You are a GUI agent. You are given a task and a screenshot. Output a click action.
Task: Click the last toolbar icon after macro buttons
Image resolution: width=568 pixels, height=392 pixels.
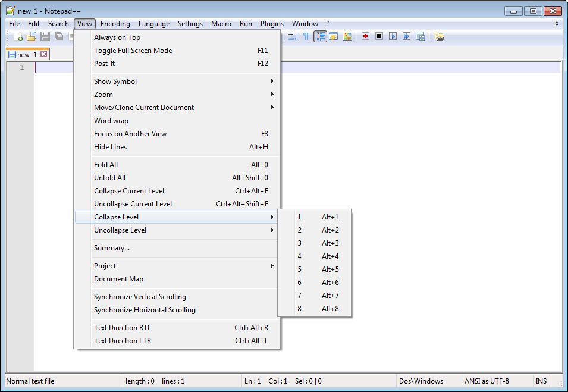click(x=439, y=37)
